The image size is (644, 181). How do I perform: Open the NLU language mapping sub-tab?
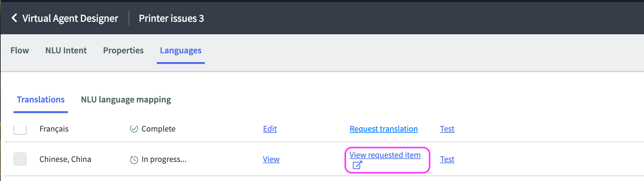[x=126, y=100]
